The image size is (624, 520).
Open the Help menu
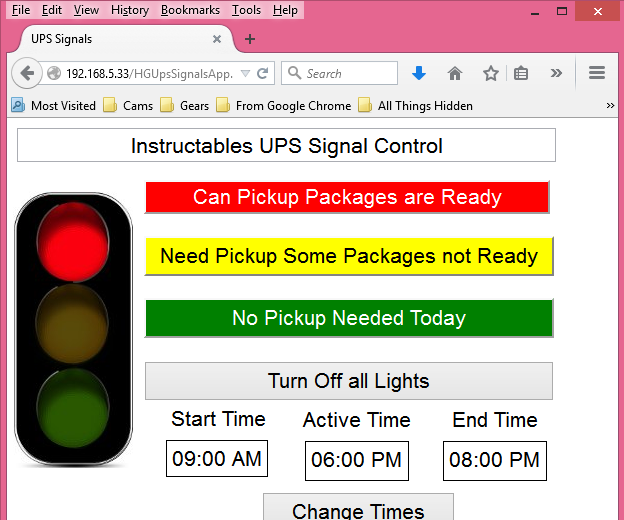(285, 10)
